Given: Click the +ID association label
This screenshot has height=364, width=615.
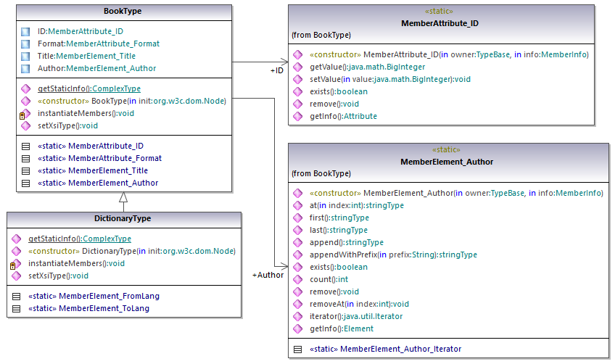Looking at the screenshot, I should (x=276, y=71).
